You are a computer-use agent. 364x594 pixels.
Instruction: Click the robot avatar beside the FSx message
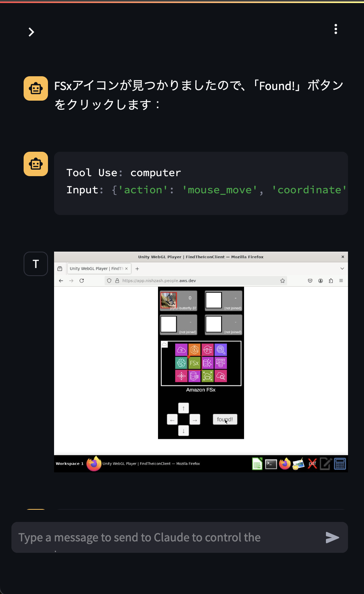coord(36,88)
